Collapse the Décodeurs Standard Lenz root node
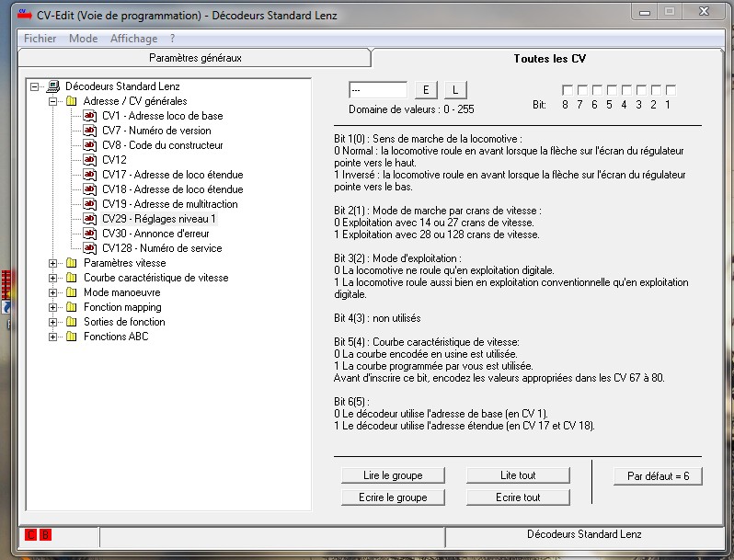 pyautogui.click(x=35, y=86)
